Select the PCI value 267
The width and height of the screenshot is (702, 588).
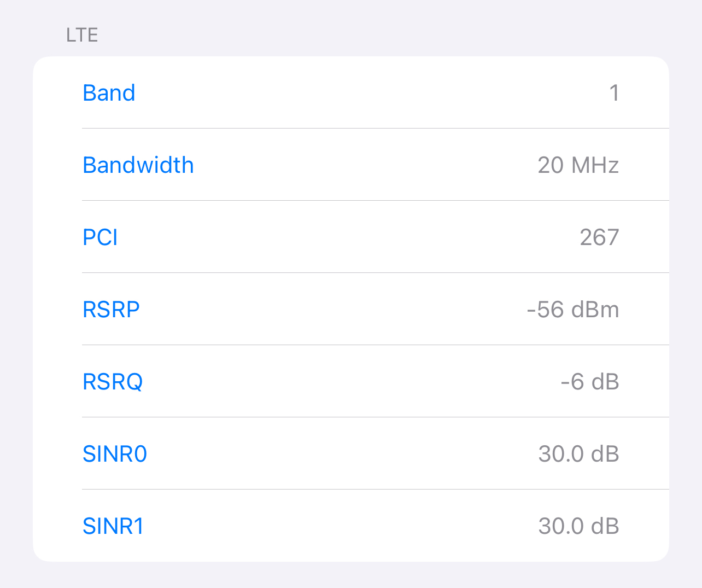coord(599,237)
